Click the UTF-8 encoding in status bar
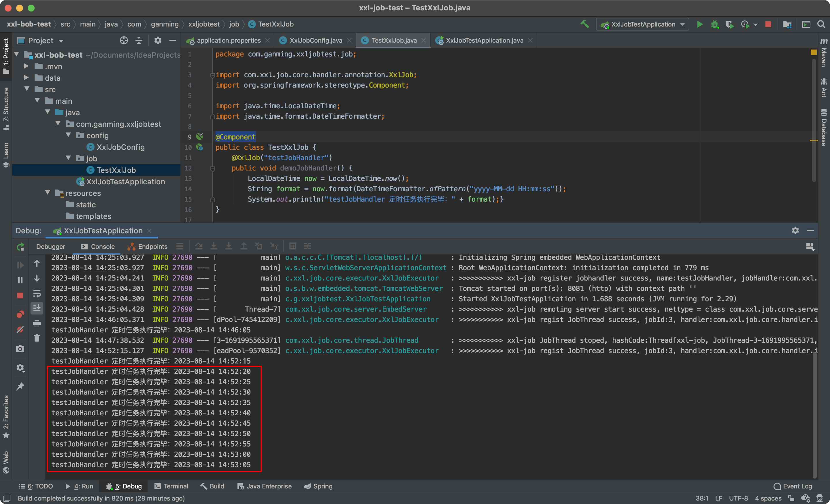830x504 pixels. (738, 498)
